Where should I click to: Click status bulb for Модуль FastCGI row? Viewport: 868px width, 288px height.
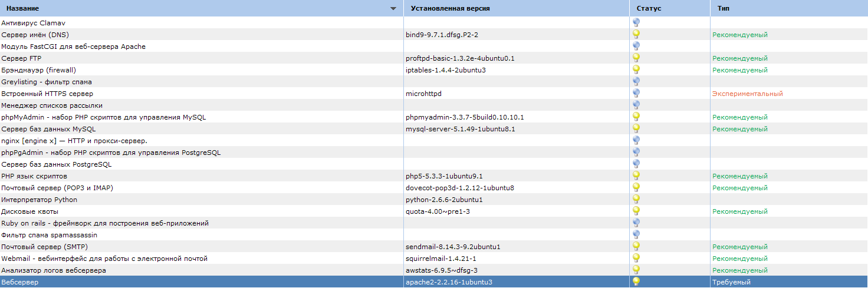[636, 46]
